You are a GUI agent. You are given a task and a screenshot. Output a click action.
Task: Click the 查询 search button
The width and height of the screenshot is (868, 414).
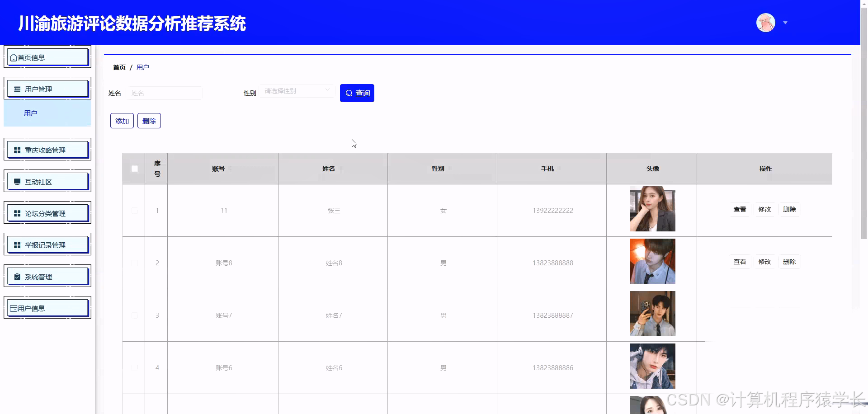pyautogui.click(x=357, y=93)
